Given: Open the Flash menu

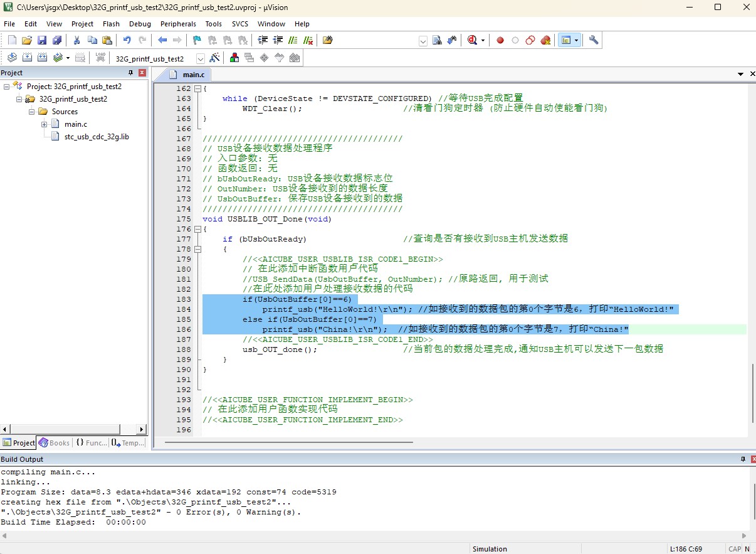Looking at the screenshot, I should tap(111, 24).
